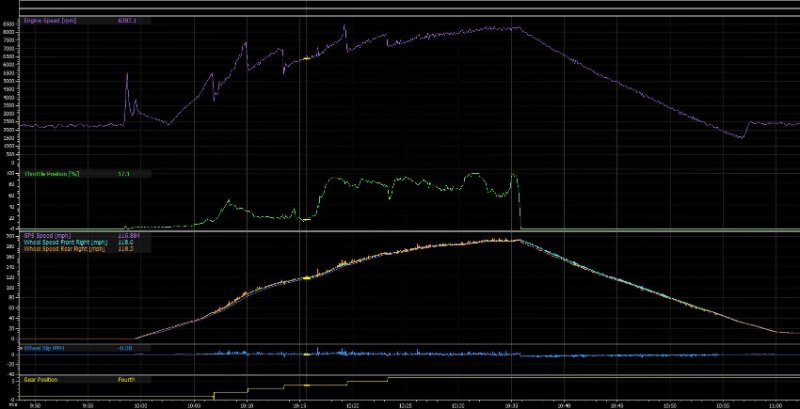Click the GPS Speed value readout

pos(127,235)
